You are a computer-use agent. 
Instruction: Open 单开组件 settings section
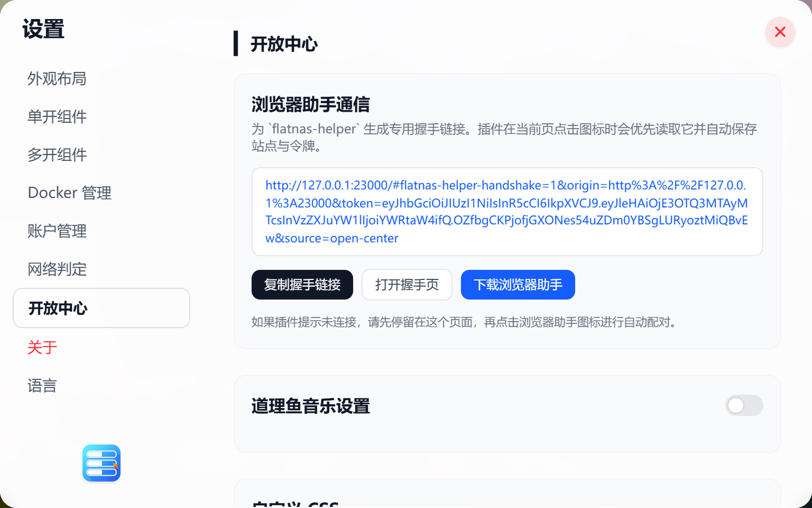pyautogui.click(x=57, y=117)
